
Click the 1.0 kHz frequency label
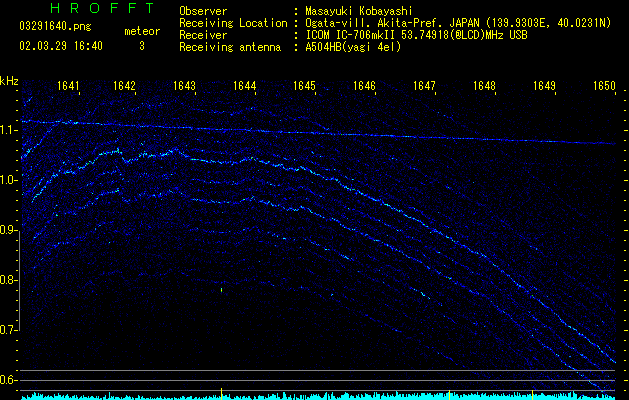pos(9,180)
